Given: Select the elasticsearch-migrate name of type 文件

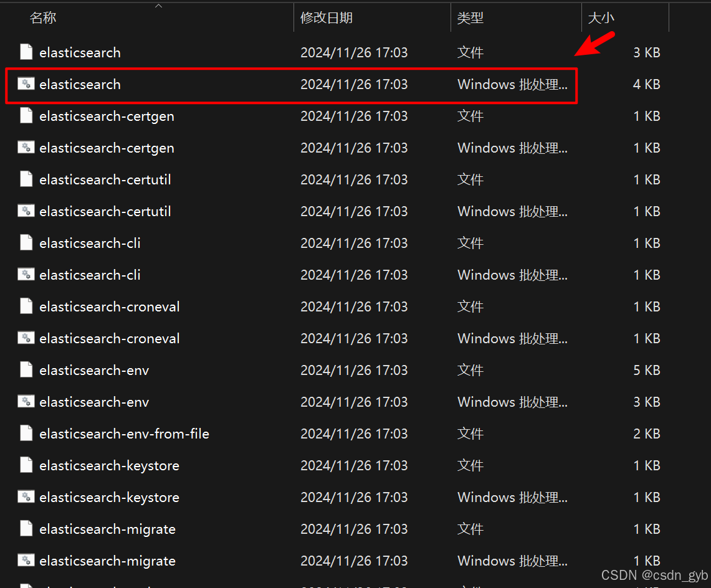Looking at the screenshot, I should pos(107,529).
